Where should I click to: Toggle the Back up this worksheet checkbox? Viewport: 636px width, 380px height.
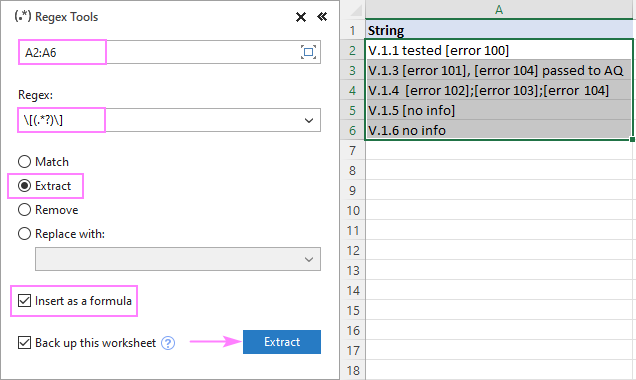[x=24, y=343]
